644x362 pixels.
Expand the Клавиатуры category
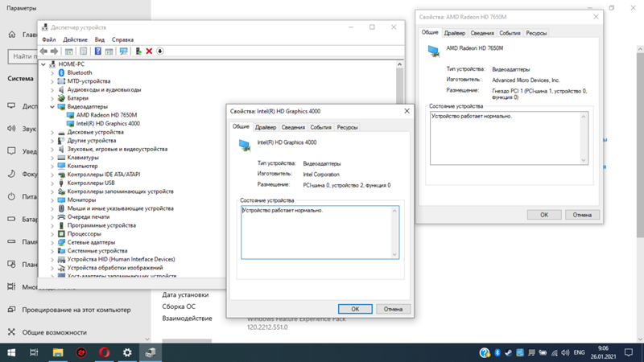(x=52, y=158)
